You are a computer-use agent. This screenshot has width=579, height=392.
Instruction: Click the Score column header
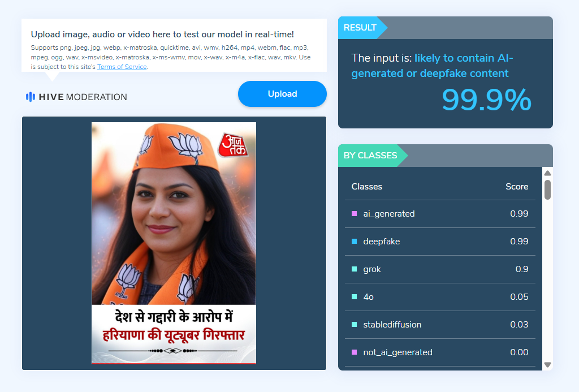[x=517, y=187]
